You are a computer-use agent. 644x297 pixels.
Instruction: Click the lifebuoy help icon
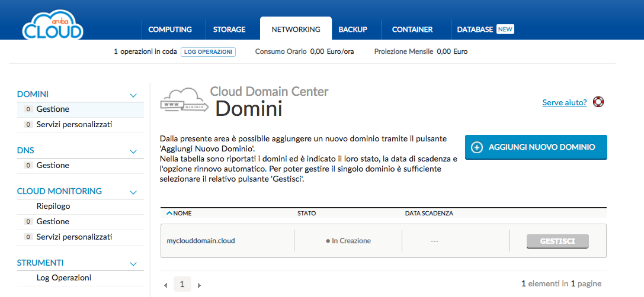tap(598, 102)
